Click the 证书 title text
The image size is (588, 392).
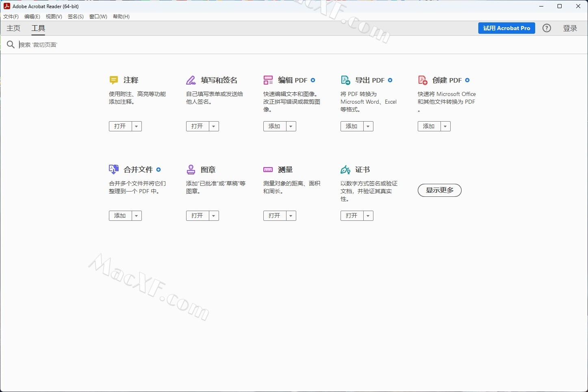point(363,170)
